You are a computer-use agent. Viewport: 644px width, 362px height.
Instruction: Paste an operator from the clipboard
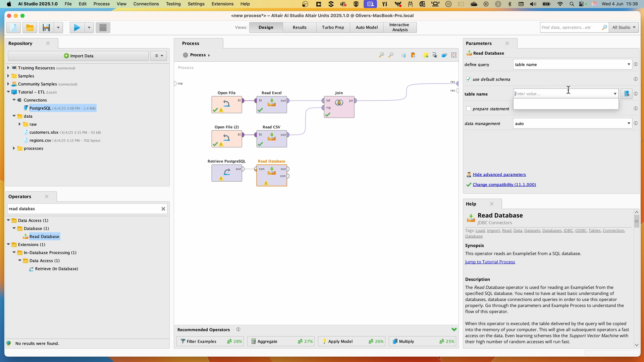pos(414,55)
